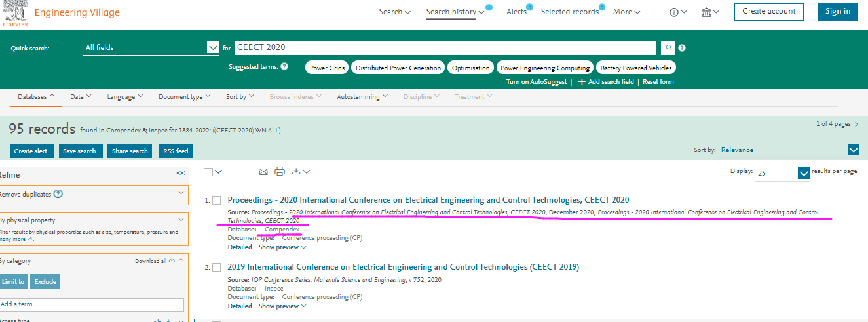868x322 pixels.
Task: Open the help question-mark menu in header
Action: 678,12
